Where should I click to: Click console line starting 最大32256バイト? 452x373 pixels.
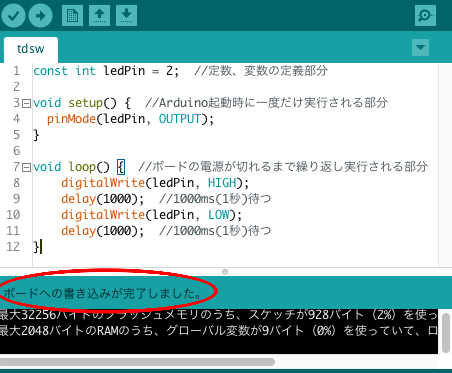tap(219, 315)
